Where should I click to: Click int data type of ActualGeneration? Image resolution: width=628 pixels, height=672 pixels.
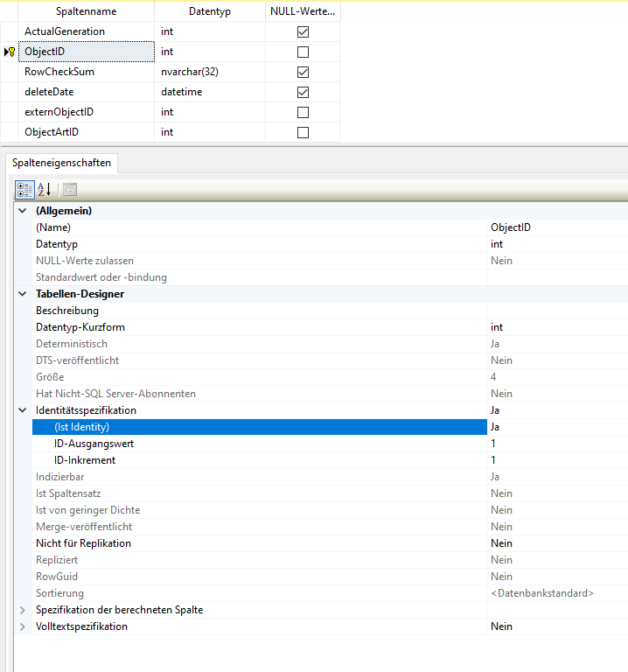pyautogui.click(x=210, y=31)
